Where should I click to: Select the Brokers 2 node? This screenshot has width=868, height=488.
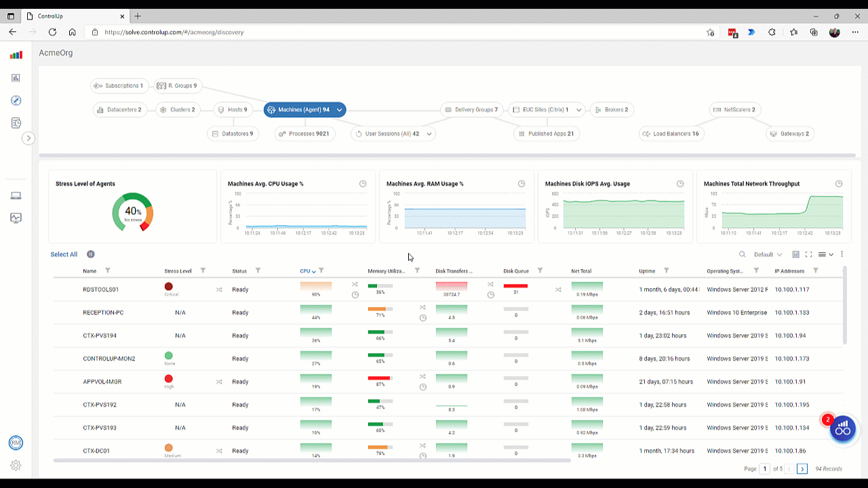coord(611,109)
